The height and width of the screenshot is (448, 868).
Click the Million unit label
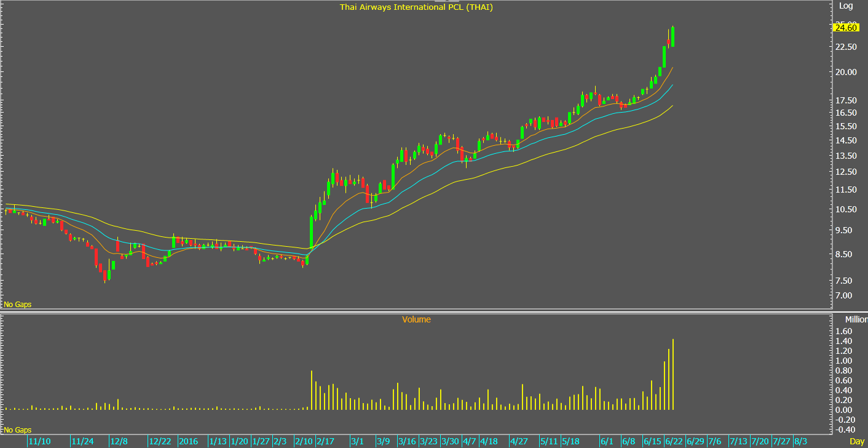tap(856, 319)
